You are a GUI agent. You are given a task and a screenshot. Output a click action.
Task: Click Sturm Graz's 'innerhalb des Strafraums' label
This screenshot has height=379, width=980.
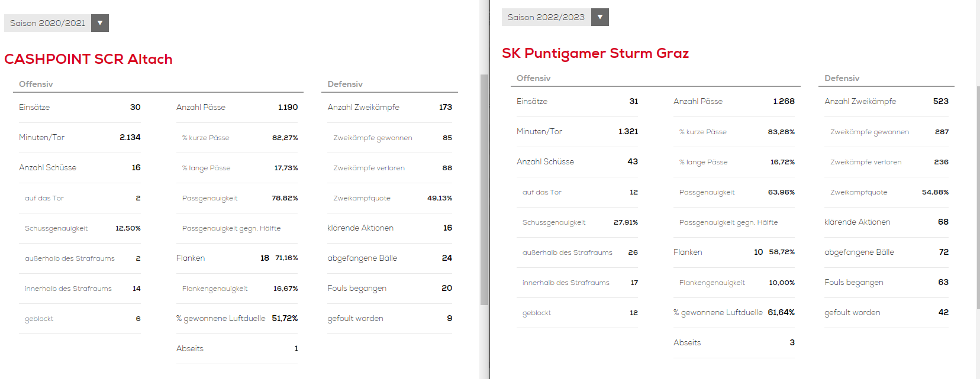click(x=566, y=283)
